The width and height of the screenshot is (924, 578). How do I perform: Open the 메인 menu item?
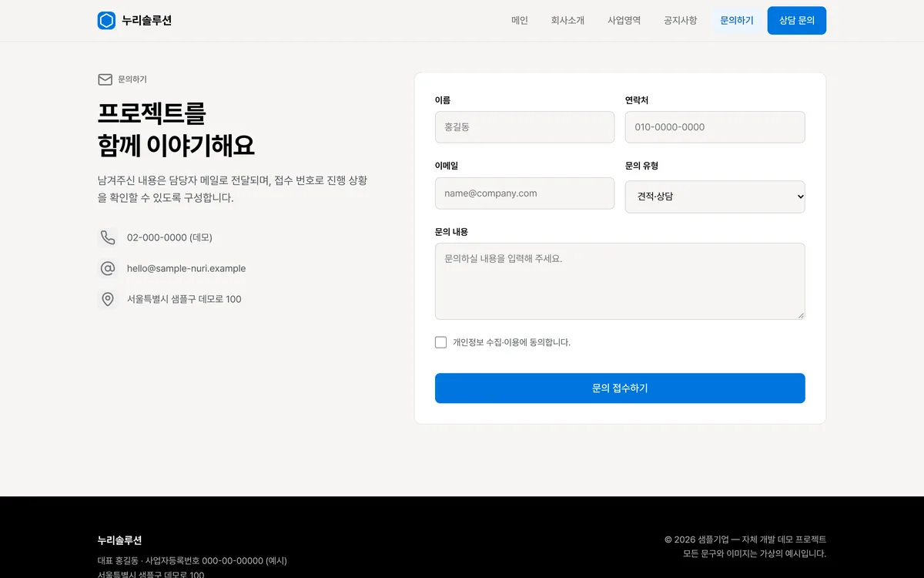pyautogui.click(x=520, y=21)
